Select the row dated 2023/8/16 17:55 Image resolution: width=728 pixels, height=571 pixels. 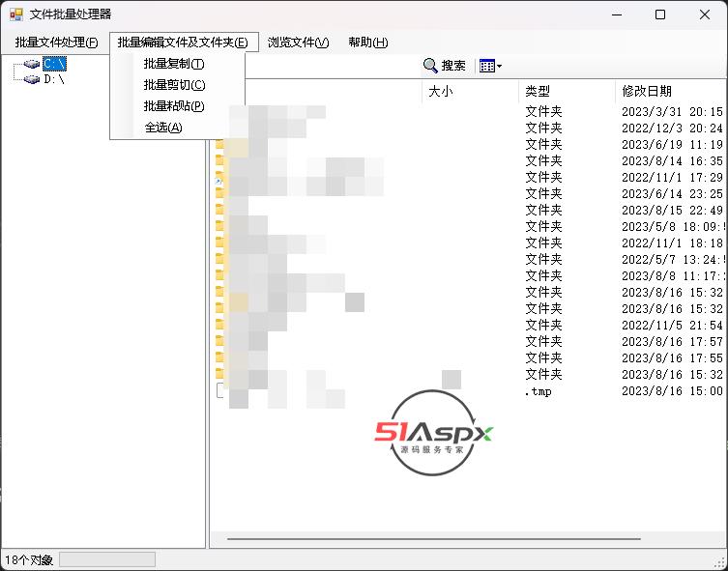click(x=469, y=358)
